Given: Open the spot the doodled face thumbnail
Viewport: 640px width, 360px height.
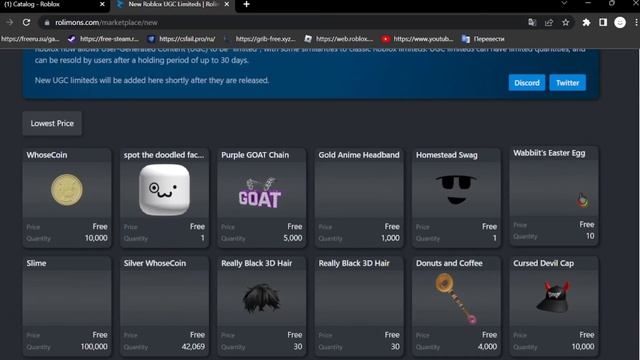Looking at the screenshot, I should click(164, 190).
